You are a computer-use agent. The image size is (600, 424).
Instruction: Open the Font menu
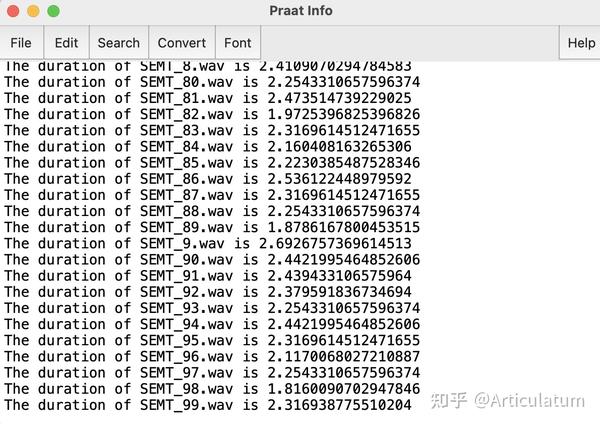click(238, 43)
